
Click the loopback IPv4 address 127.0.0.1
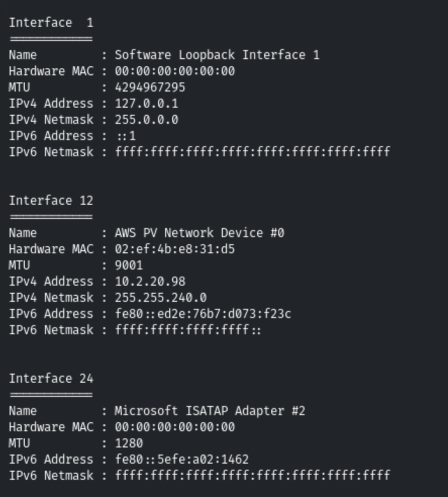pos(146,104)
